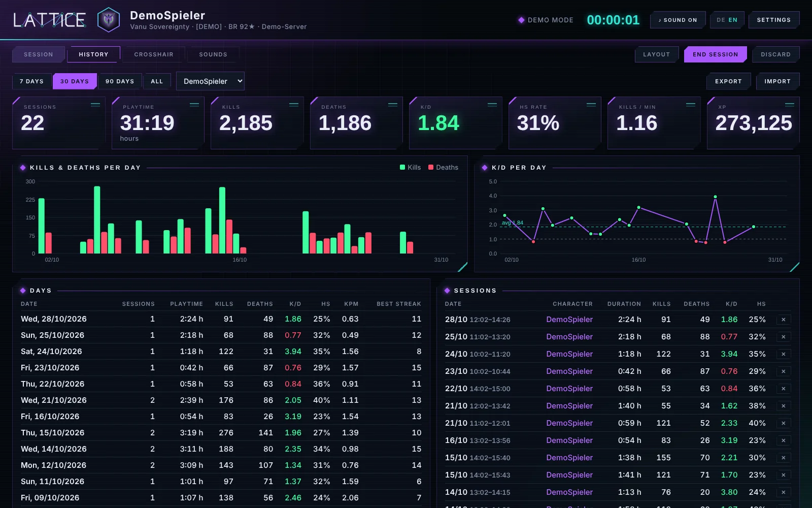Select the 30 Days range
The height and width of the screenshot is (508, 812).
(75, 81)
